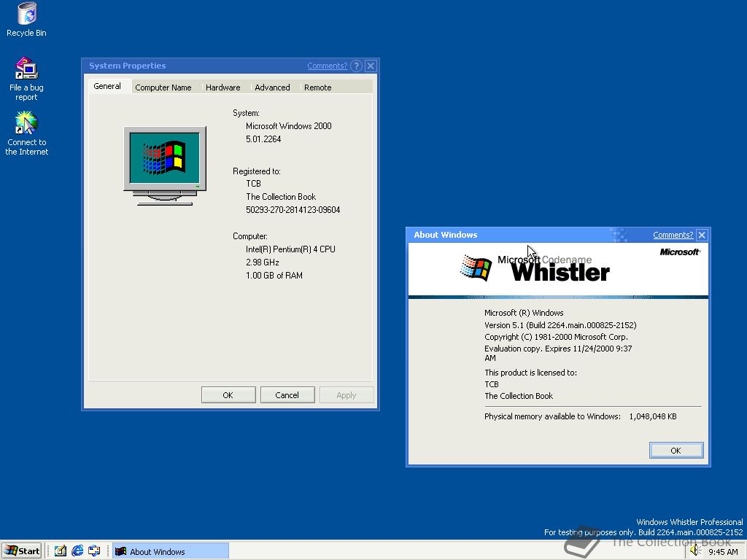Click the Intel(R) Pentium(R) 4 CPU text
Screen dimensions: 747x560
pyautogui.click(x=290, y=249)
